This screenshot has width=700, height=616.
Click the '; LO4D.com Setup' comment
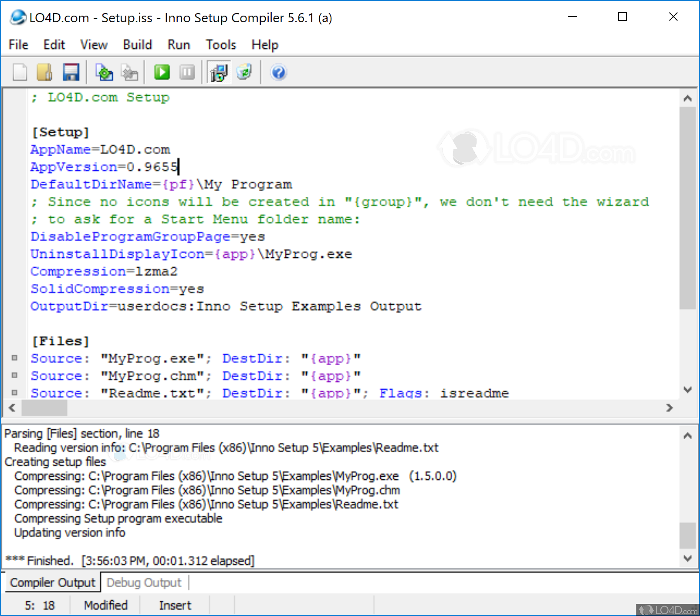[x=100, y=97]
